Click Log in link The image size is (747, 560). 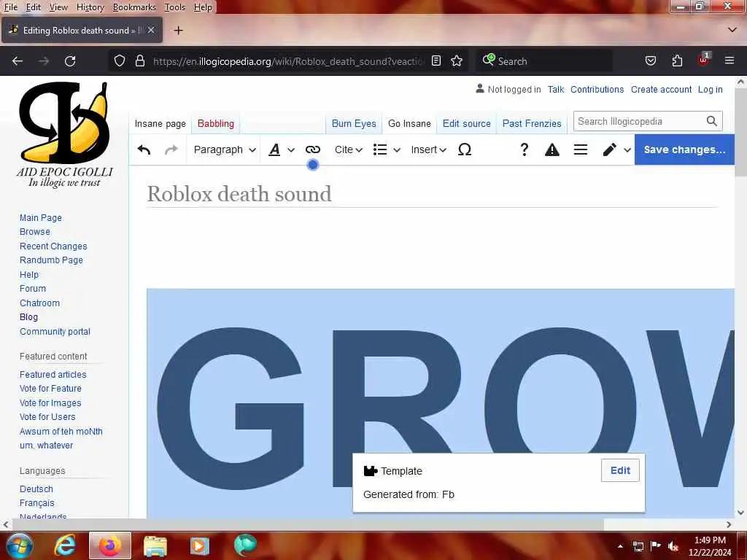[x=710, y=90]
